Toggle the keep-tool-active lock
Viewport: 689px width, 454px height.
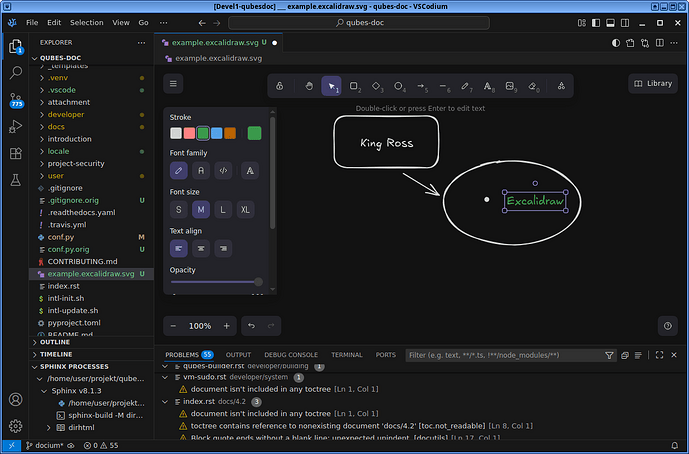tap(279, 86)
